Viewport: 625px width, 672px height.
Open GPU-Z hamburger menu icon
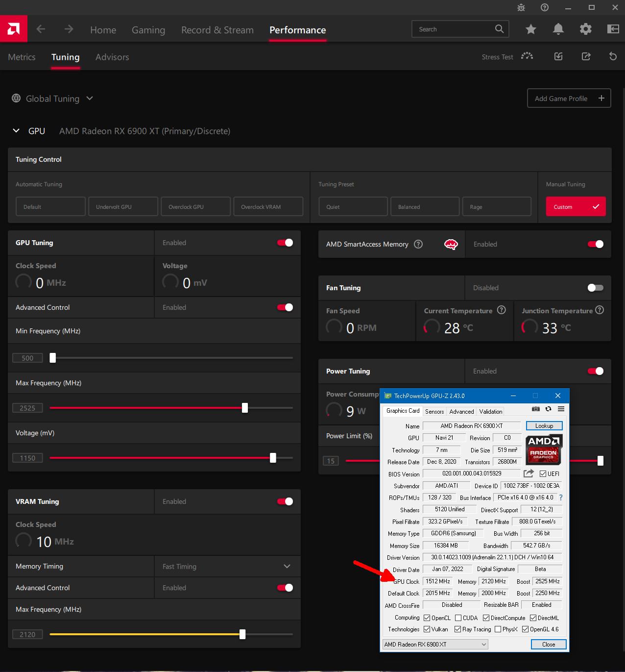[561, 409]
